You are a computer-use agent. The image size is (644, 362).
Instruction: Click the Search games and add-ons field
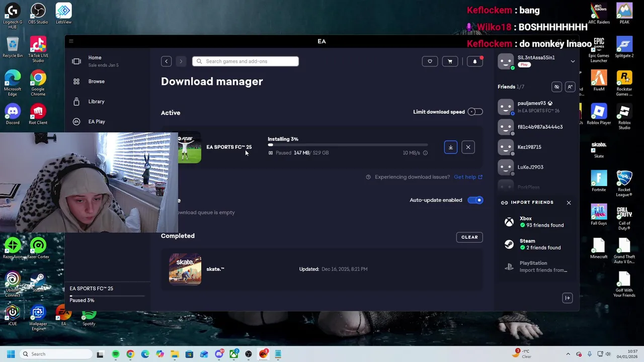(x=246, y=61)
